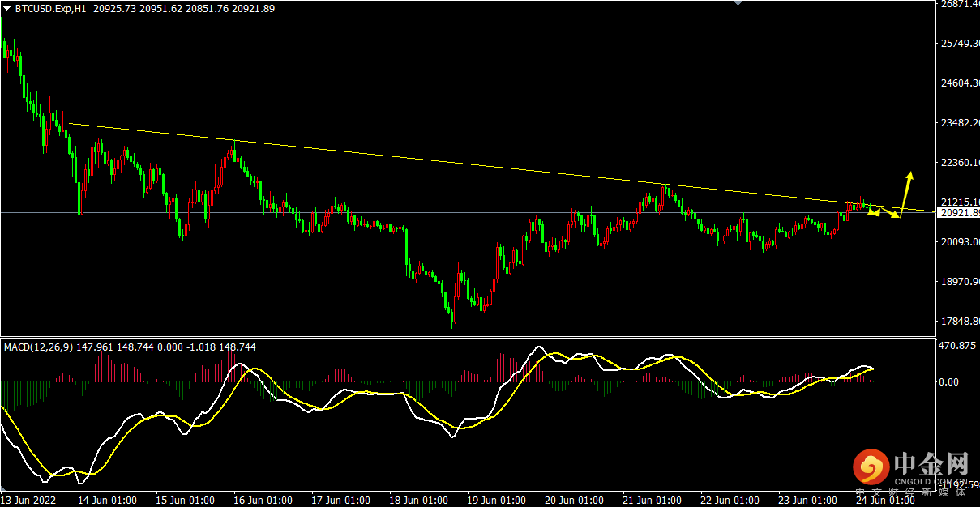This screenshot has height=507, width=980.
Task: Click the 470.875 MACD scale value
Action: coord(955,346)
